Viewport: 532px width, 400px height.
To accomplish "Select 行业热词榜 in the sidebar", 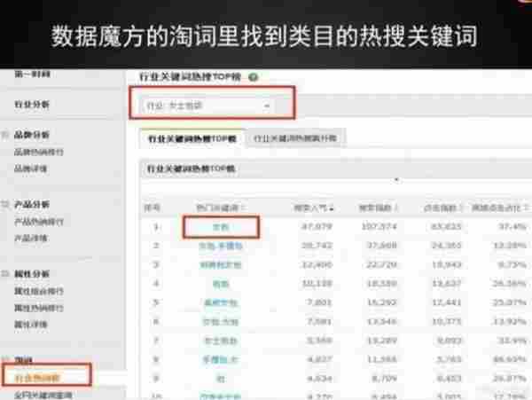I will (37, 378).
